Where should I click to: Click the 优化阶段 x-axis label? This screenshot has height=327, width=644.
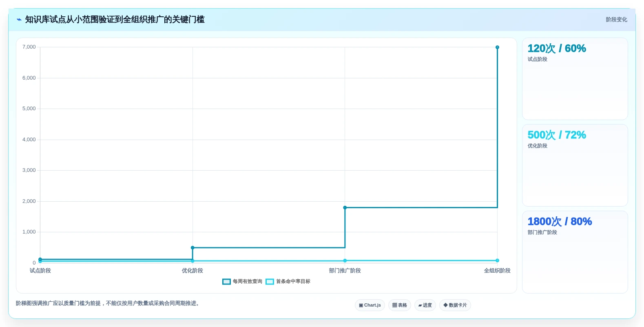193,271
